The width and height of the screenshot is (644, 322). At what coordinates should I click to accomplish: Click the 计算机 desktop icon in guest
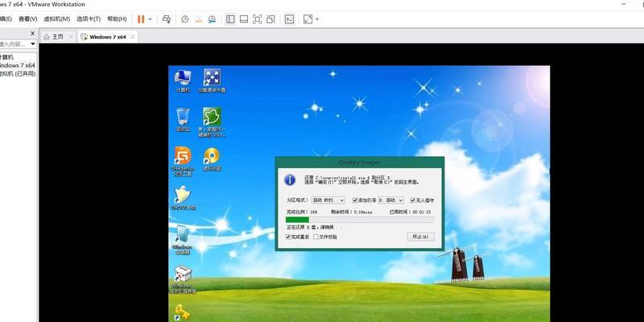click(183, 80)
